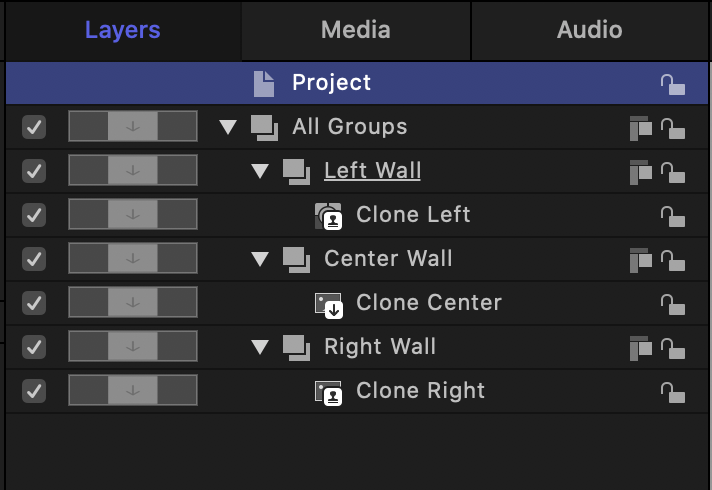The width and height of the screenshot is (712, 490).
Task: Click the Clone Center preview thumbnail
Action: coord(133,303)
